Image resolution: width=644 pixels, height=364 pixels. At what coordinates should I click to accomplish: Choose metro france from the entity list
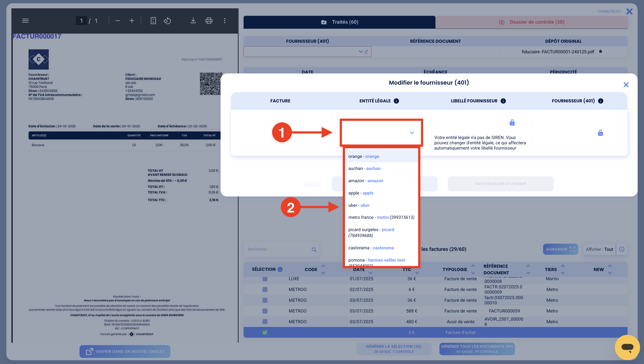pyautogui.click(x=382, y=217)
